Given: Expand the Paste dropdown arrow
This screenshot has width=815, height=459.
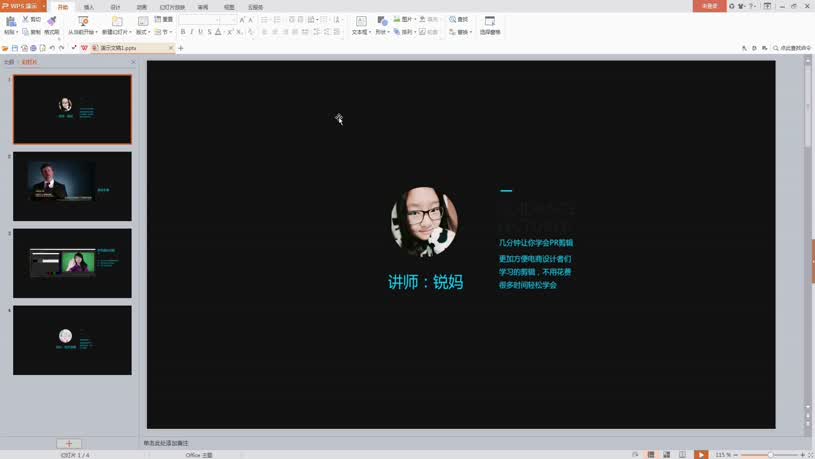Looking at the screenshot, I should [x=17, y=32].
